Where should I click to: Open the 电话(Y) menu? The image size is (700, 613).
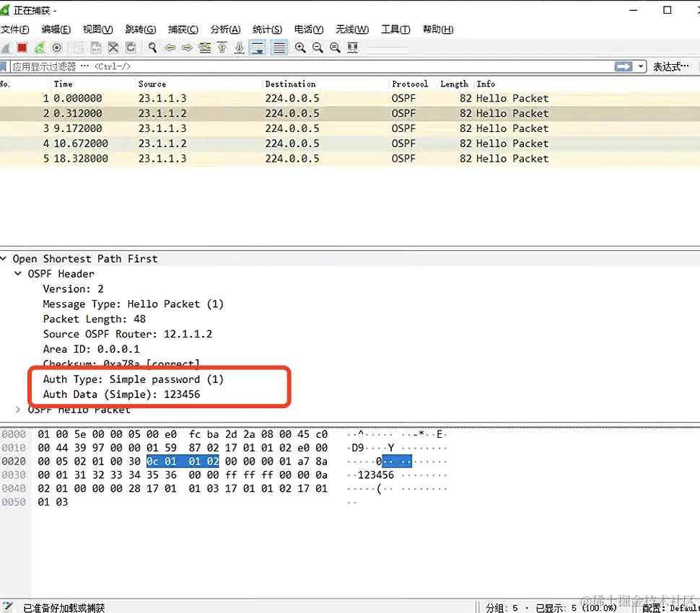click(x=309, y=30)
